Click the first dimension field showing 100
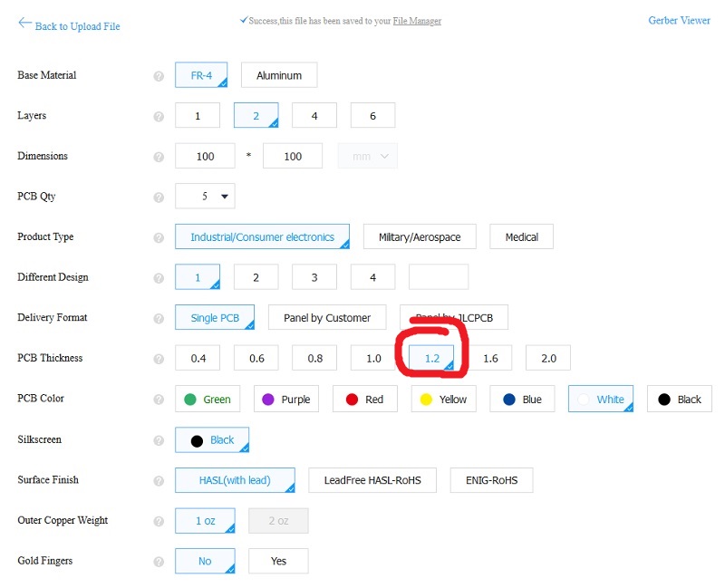 click(x=205, y=156)
